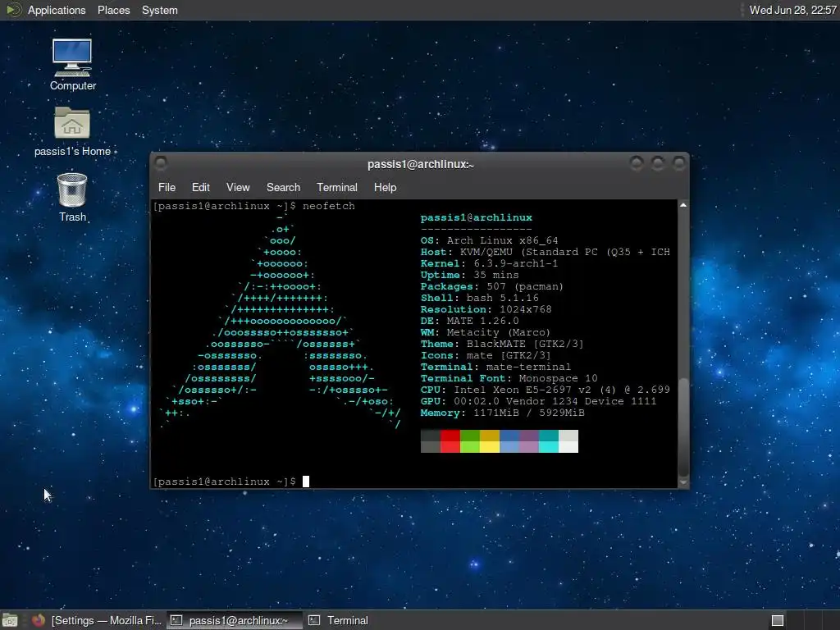Click the terminal scrollbar thumb

tap(683, 427)
